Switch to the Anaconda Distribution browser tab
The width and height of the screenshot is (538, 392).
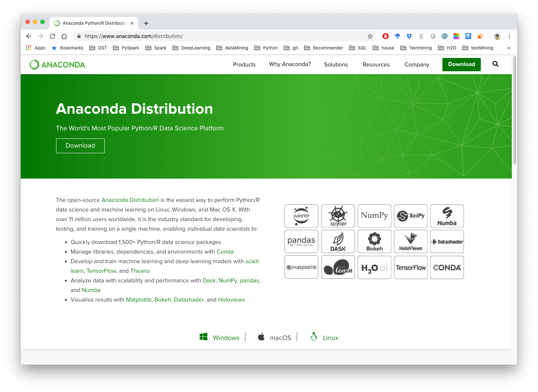tap(90, 23)
